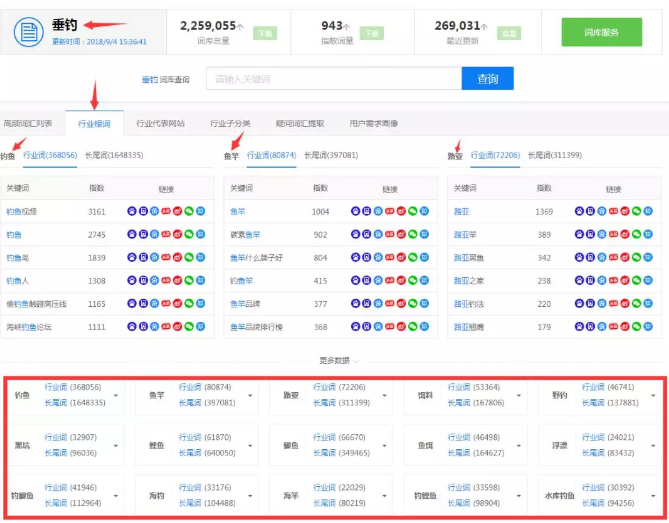Image resolution: width=669 pixels, height=523 pixels.
Task: Switch to the 用户需求画像 tab
Action: (373, 124)
